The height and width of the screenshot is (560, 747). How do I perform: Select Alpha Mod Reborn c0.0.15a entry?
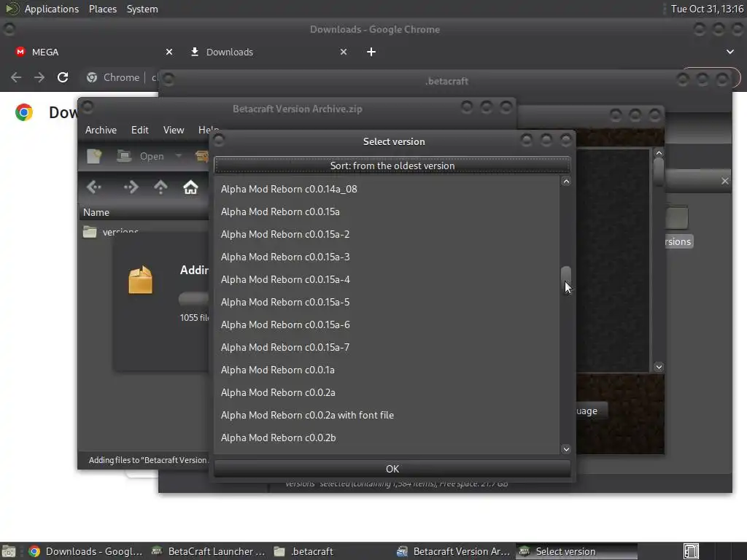[387, 212]
